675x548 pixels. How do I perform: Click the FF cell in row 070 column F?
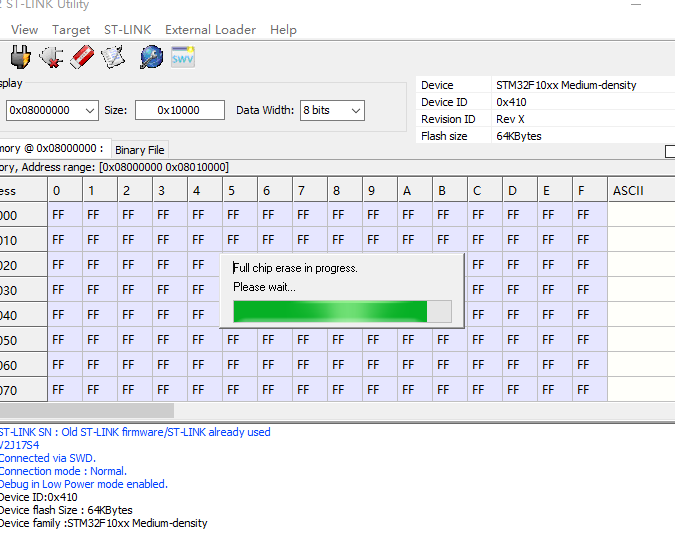click(590, 390)
